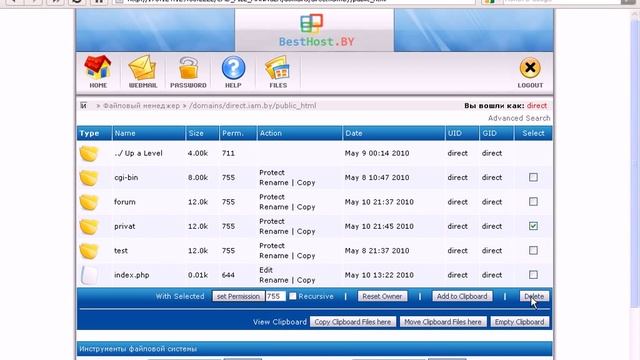Click the Файловый менеджер breadcrumb link
This screenshot has height=360, width=640.
[x=141, y=106]
